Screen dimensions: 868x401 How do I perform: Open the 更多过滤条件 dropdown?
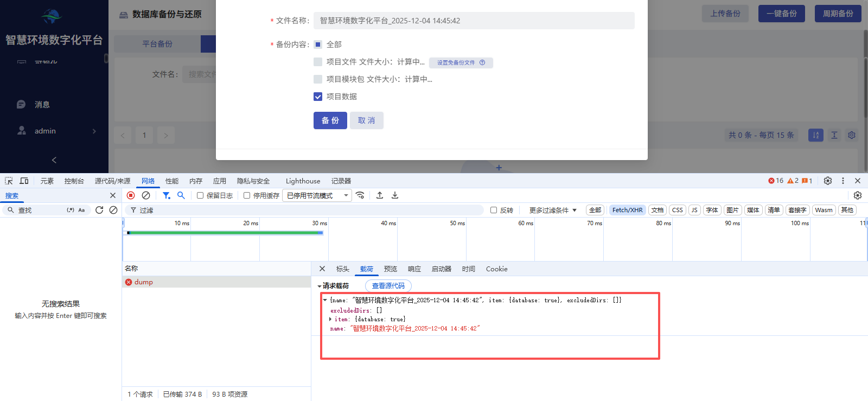tap(552, 210)
